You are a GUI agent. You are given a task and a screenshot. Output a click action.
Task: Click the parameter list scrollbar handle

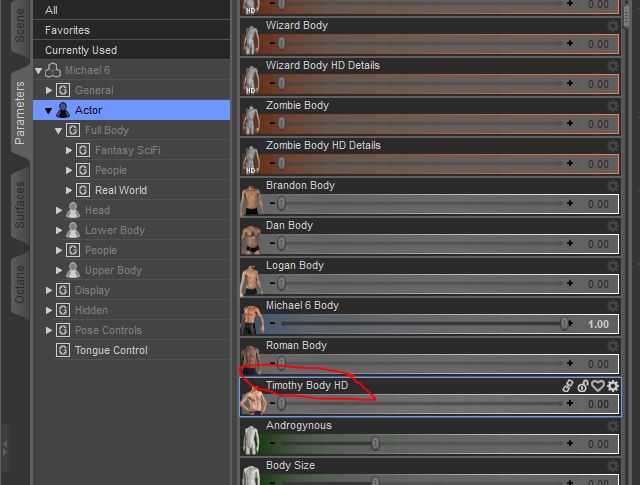tap(628, 14)
